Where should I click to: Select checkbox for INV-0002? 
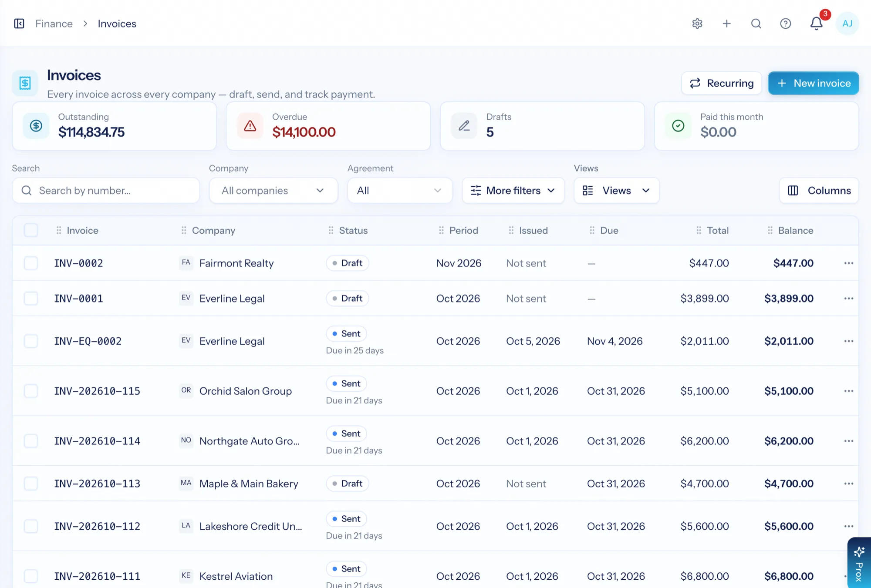31,263
